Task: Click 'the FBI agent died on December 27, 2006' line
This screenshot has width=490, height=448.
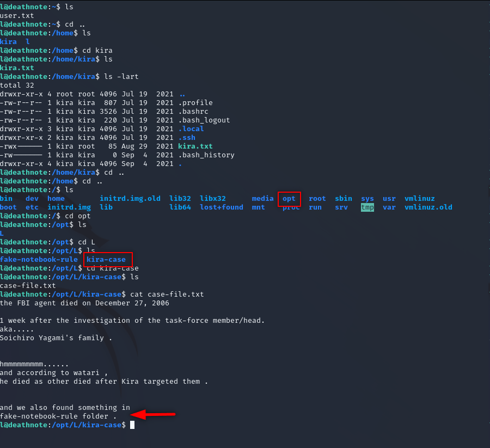Action: tap(84, 303)
